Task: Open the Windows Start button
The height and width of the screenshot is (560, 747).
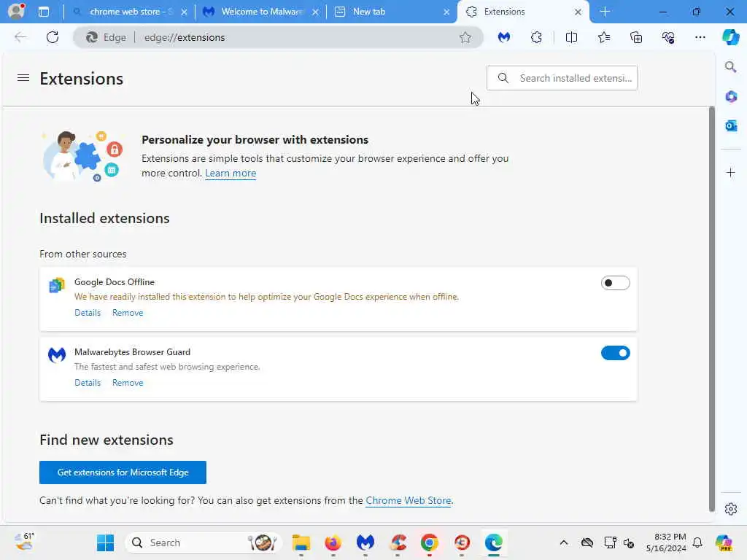Action: point(105,542)
